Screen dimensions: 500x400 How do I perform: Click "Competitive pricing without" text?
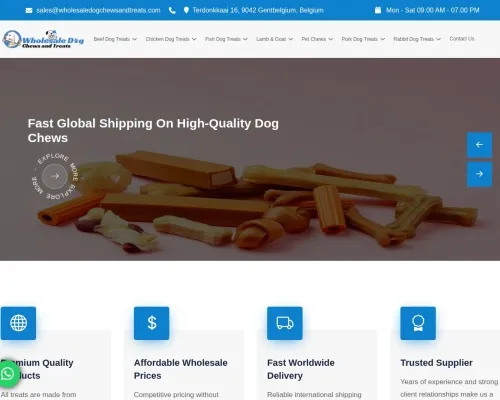[176, 395]
